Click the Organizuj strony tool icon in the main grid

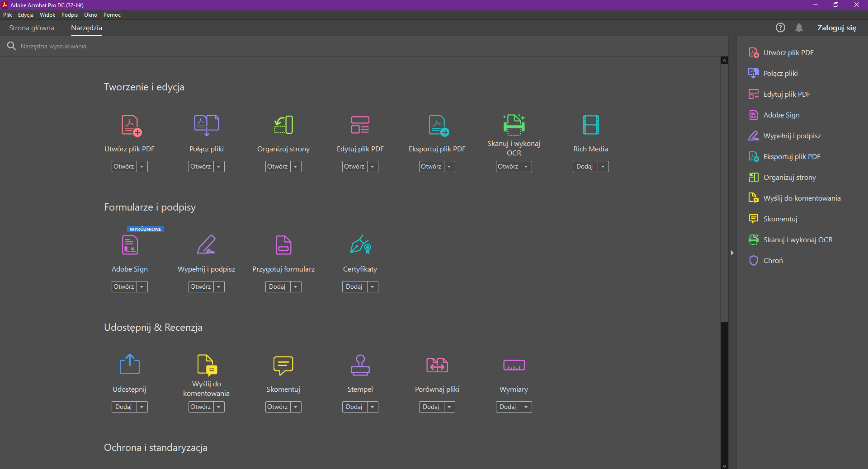point(283,125)
